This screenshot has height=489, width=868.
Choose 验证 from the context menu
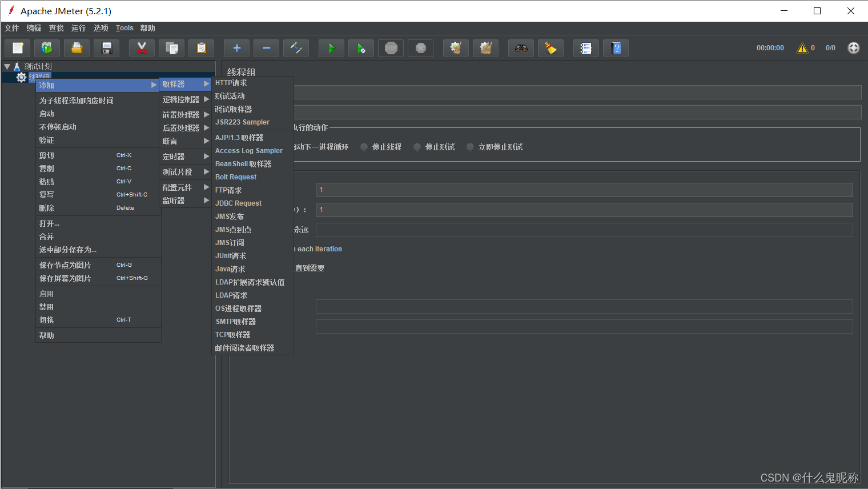(x=98, y=140)
